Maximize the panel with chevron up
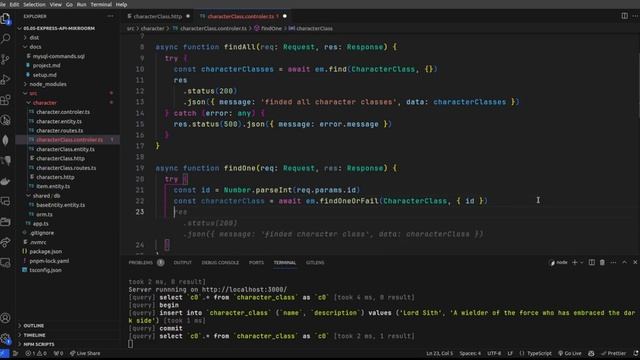This screenshot has height=360, width=640. 624,262
